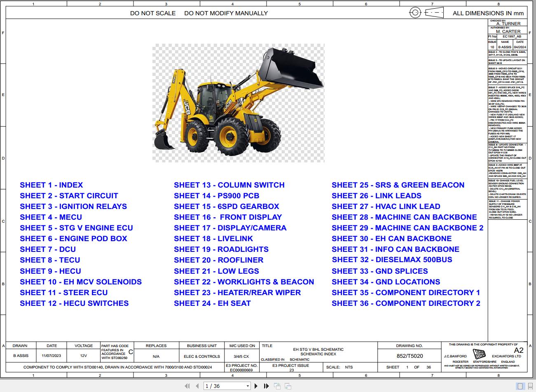
Task: Go to the next page
Action: click(x=256, y=386)
